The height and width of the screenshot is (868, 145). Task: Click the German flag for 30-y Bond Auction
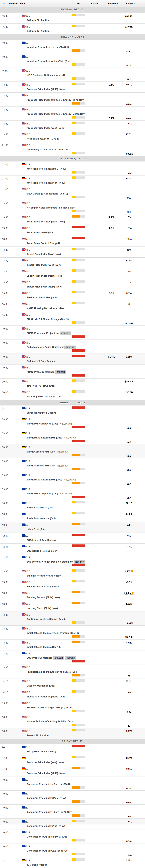24,860
